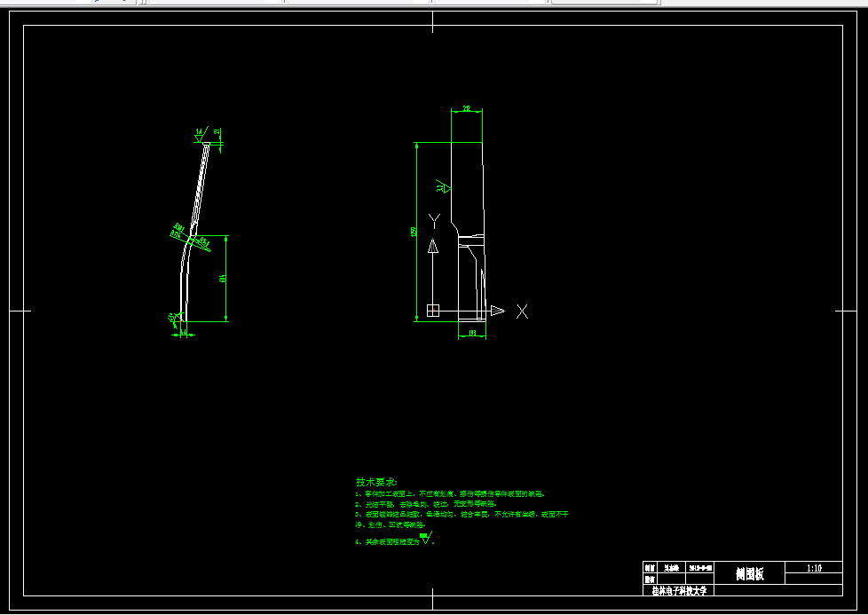Select the 415 vertical dimension on left view

[223, 278]
